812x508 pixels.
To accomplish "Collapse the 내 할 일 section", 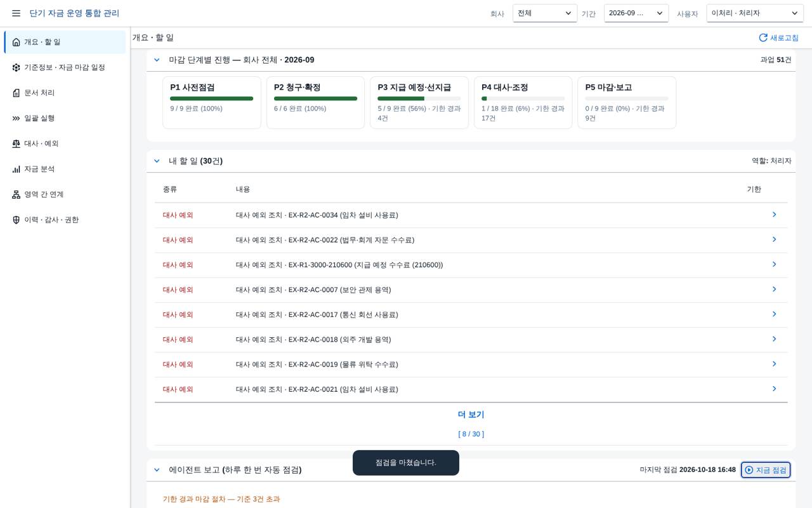I will point(157,161).
